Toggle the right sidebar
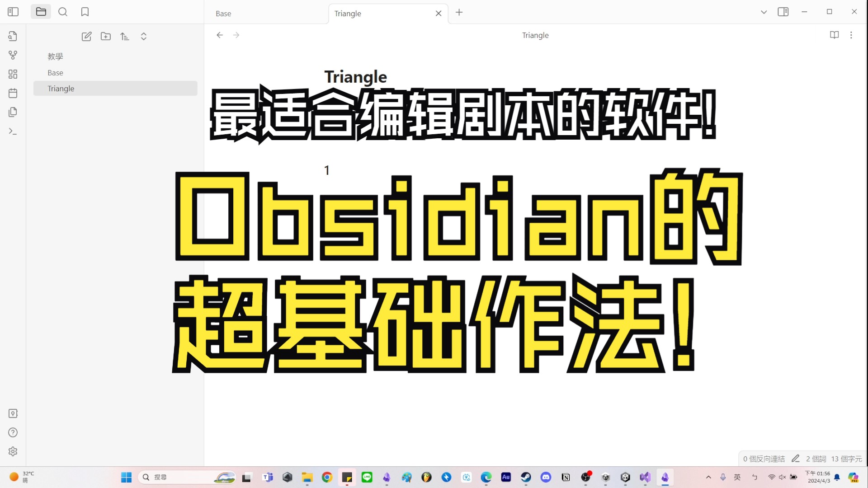 783,12
